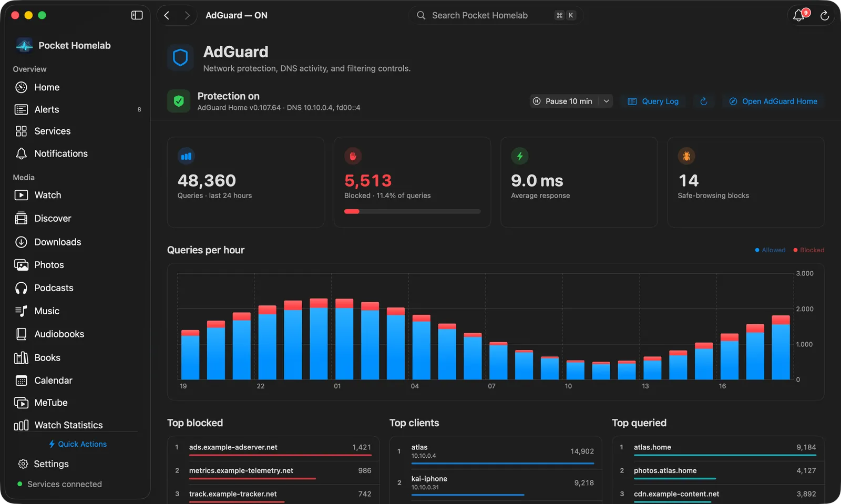
Task: Click the Pocket Homelab logo
Action: 24,45
